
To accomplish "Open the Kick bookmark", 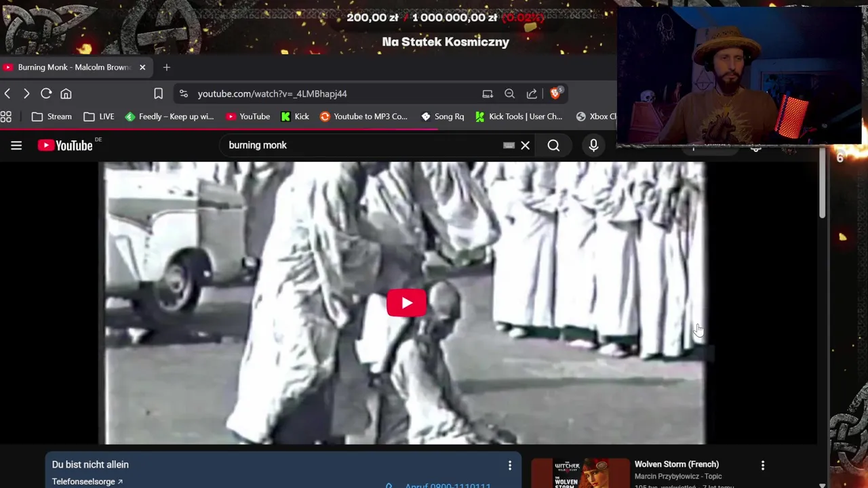I will click(x=295, y=117).
